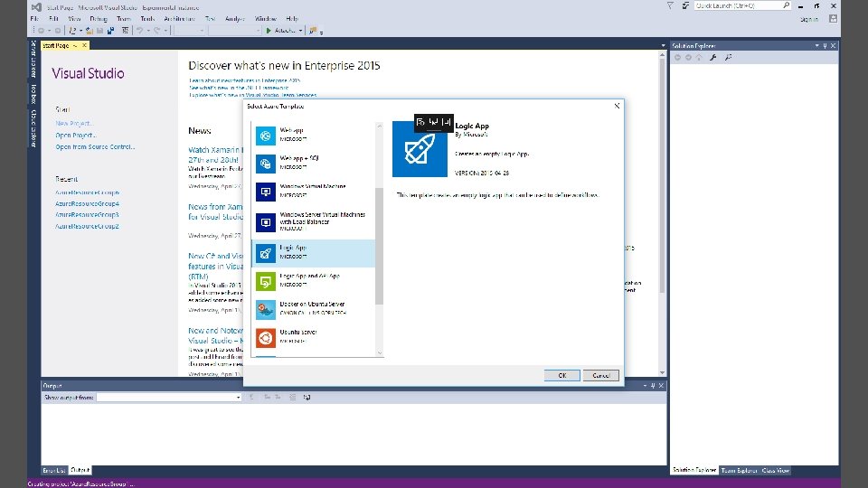Viewport: 868px width, 488px height.
Task: Click Open from Source Control link
Action: [95, 146]
